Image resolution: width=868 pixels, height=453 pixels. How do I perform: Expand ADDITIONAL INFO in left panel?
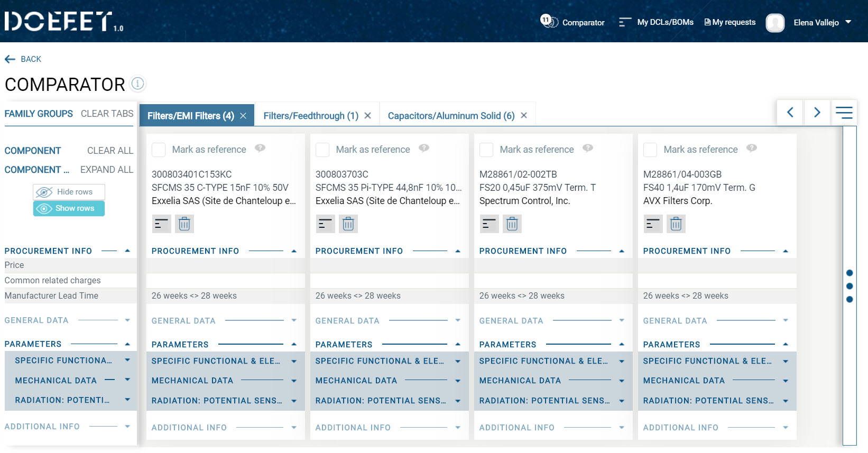(x=127, y=427)
